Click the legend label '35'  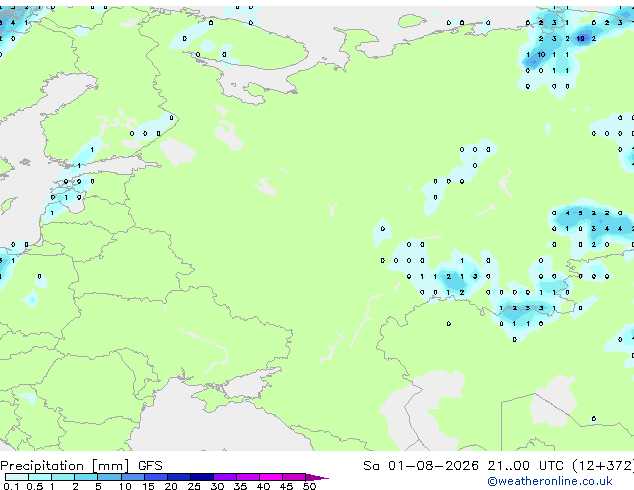pyautogui.click(x=240, y=486)
